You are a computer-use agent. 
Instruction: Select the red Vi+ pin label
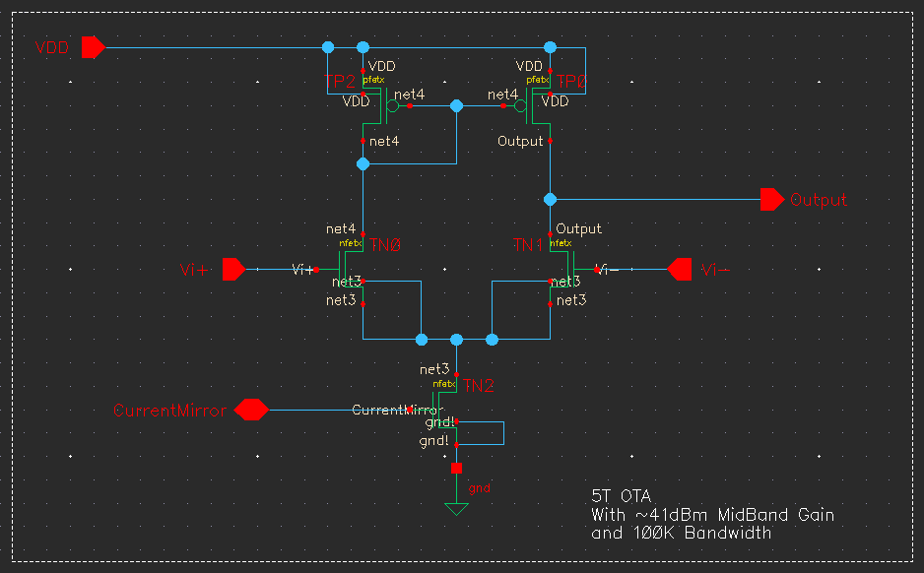pyautogui.click(x=194, y=270)
